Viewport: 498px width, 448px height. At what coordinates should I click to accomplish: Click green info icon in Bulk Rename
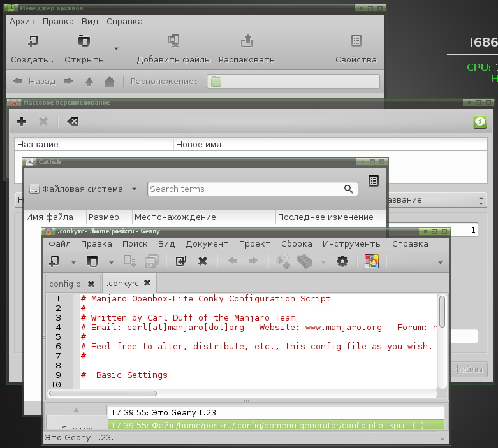pos(480,122)
